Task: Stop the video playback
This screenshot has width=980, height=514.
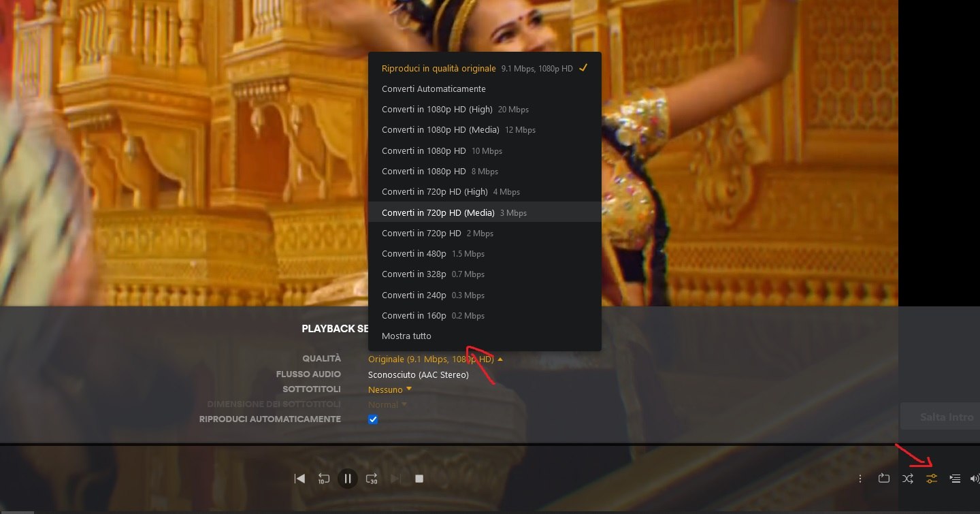Action: [x=419, y=479]
